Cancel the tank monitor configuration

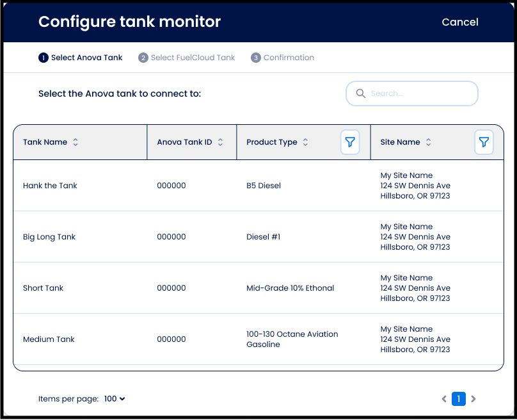coord(459,22)
